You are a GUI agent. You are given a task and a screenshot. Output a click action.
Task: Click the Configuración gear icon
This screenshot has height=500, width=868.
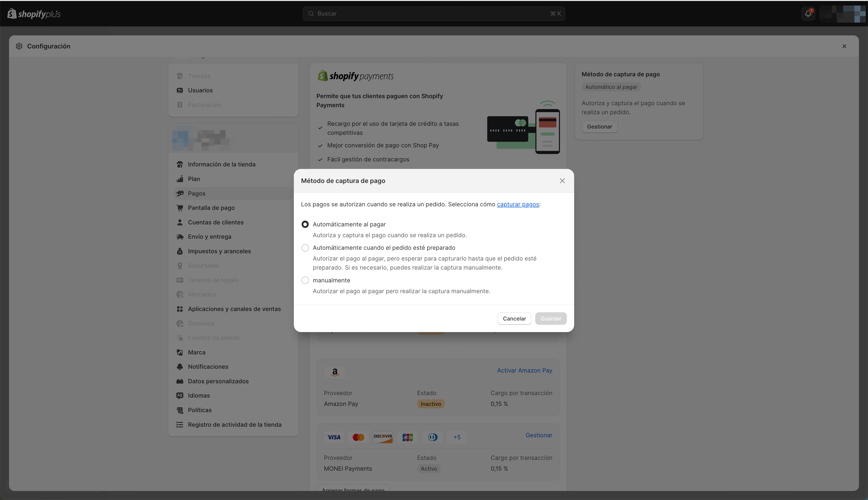click(19, 46)
